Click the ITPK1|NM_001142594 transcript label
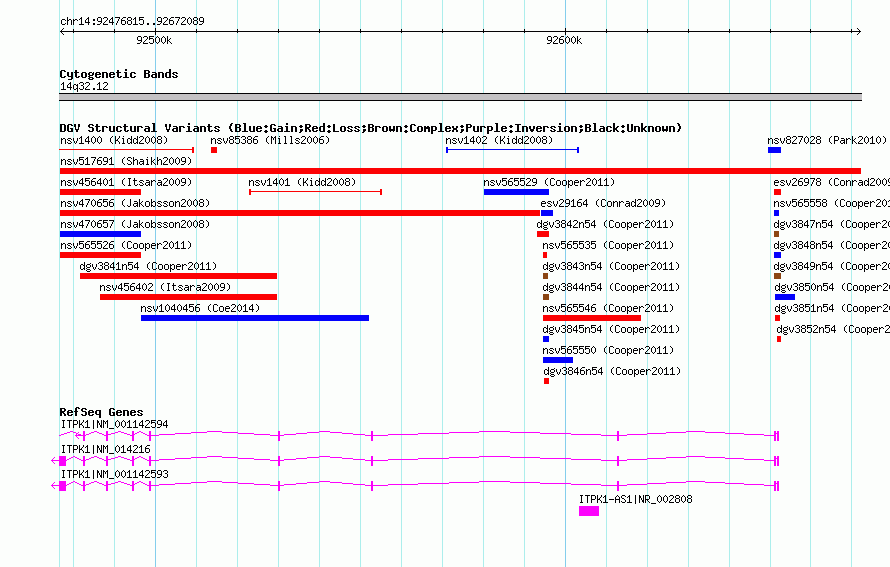Image resolution: width=890 pixels, height=567 pixels. point(114,425)
